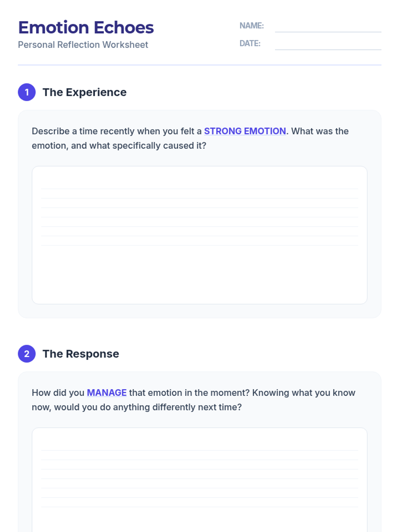This screenshot has width=399, height=532.
Task: Click the DATE label
Action: tap(250, 44)
